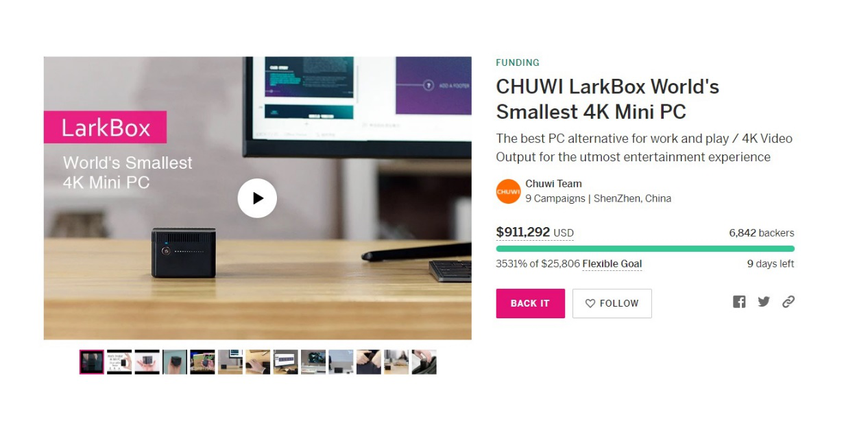Select the second thumbnail with text slide
868x426 pixels.
(119, 362)
